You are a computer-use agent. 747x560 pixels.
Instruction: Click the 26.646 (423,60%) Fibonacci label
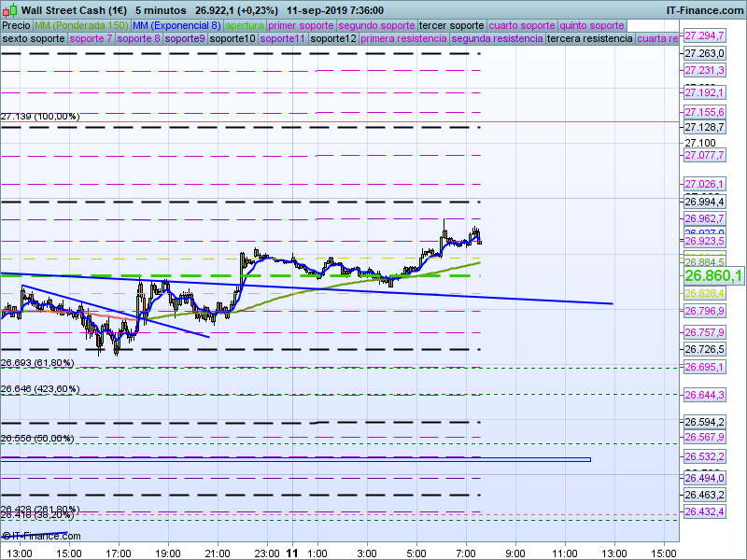coord(40,389)
